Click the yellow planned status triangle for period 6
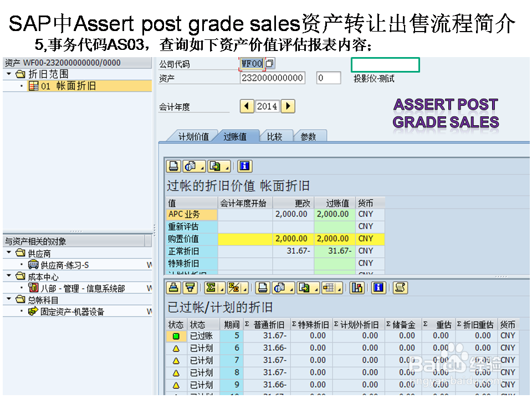The width and height of the screenshot is (532, 399). coord(176,349)
